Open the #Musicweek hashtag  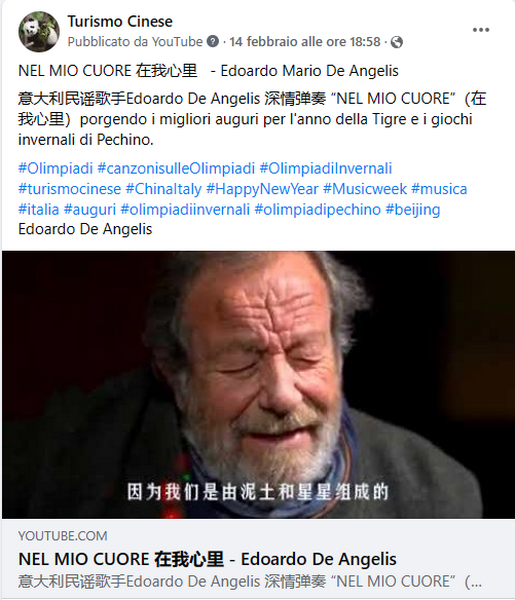pos(365,189)
